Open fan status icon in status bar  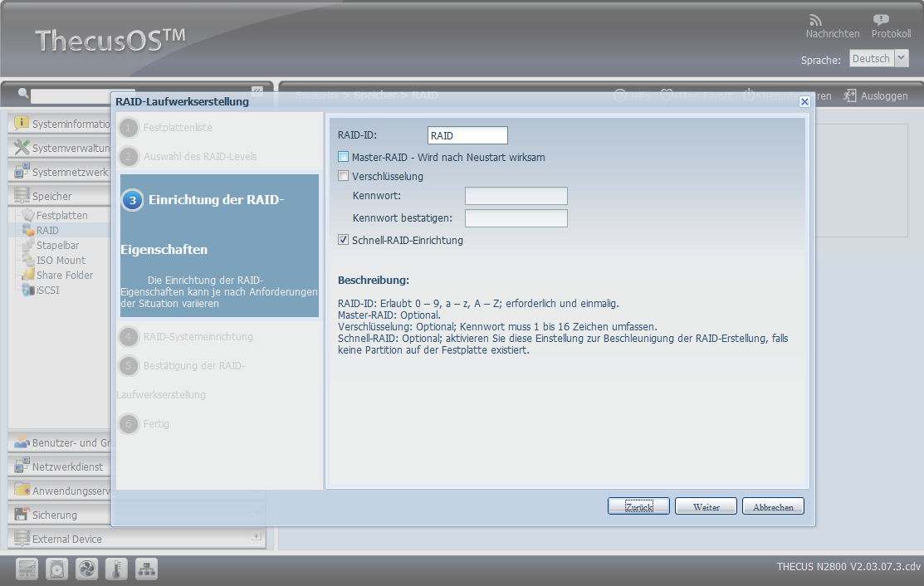[x=86, y=569]
